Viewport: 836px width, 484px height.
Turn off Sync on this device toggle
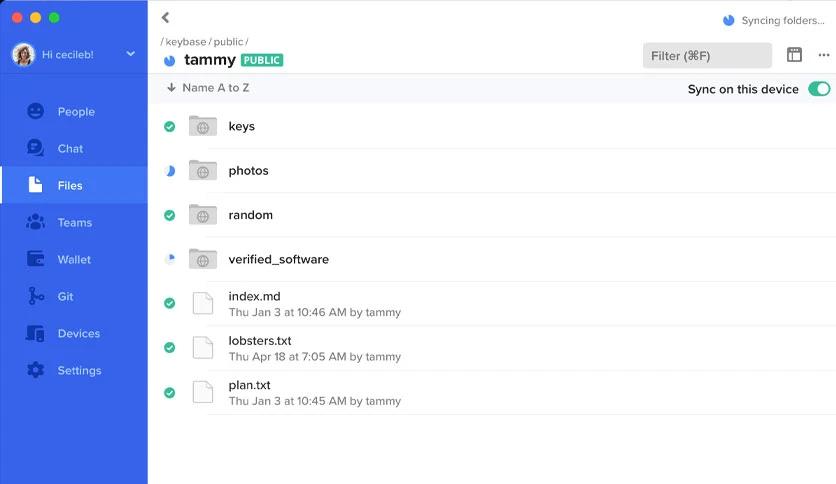(819, 88)
